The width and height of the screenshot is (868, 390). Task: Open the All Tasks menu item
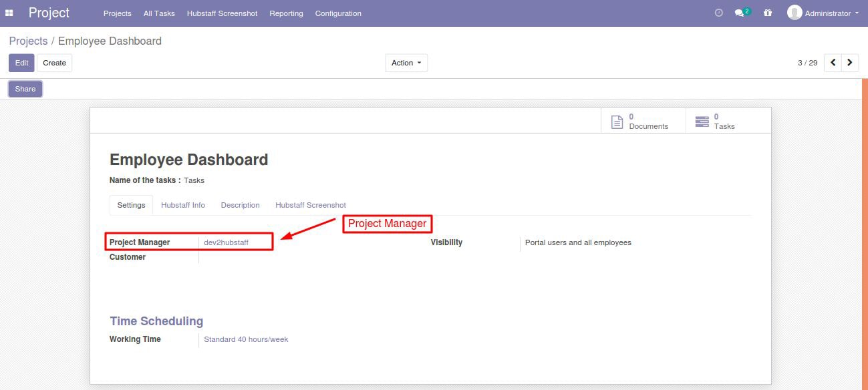pos(159,13)
